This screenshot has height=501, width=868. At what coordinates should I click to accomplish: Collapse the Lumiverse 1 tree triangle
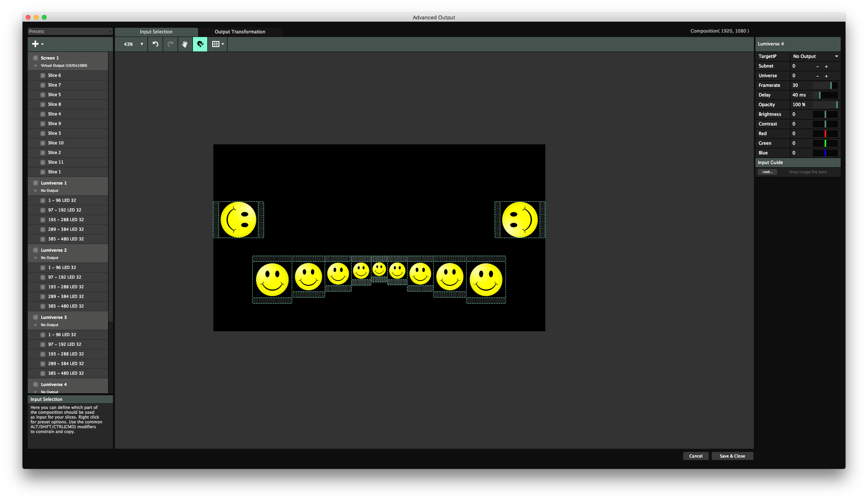35,191
